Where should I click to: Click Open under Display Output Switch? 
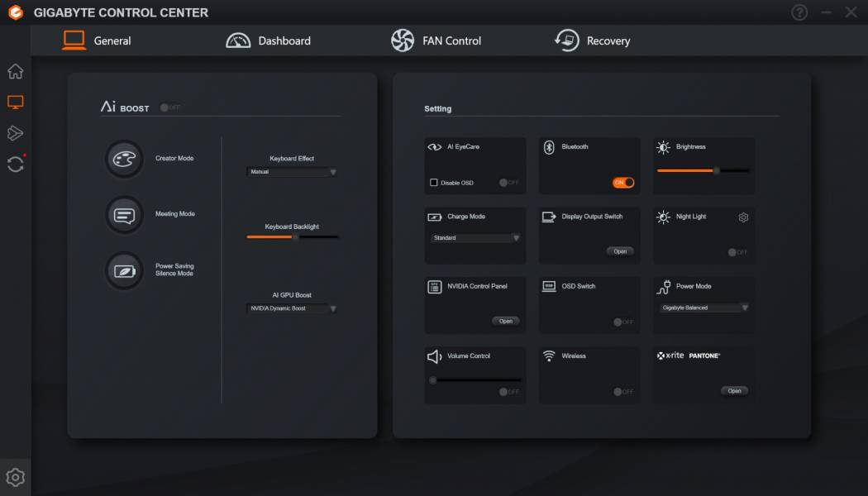click(620, 251)
